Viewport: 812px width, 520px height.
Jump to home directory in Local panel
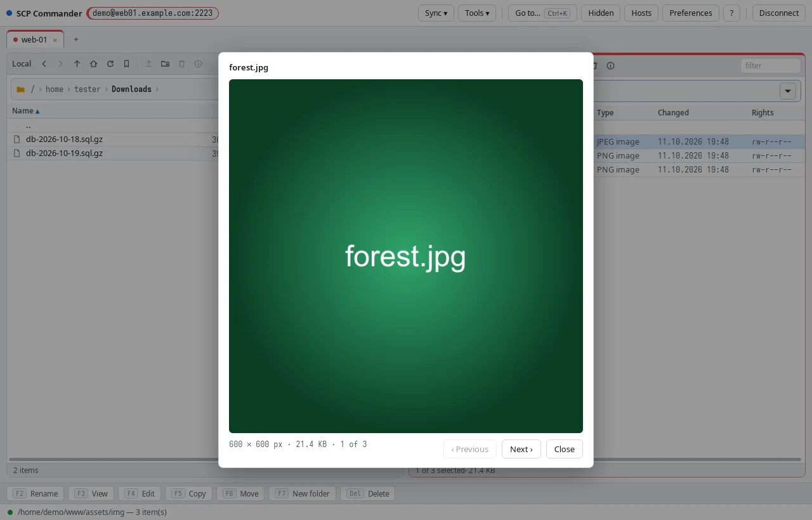(94, 64)
